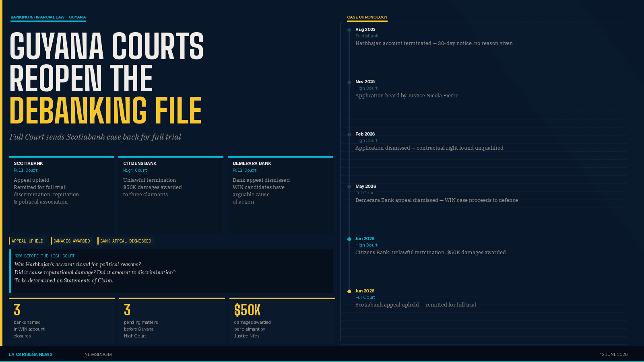Image resolution: width=644 pixels, height=362 pixels.
Task: Click the 'pending matters before Guyana High Court' caption
Action: click(x=141, y=329)
